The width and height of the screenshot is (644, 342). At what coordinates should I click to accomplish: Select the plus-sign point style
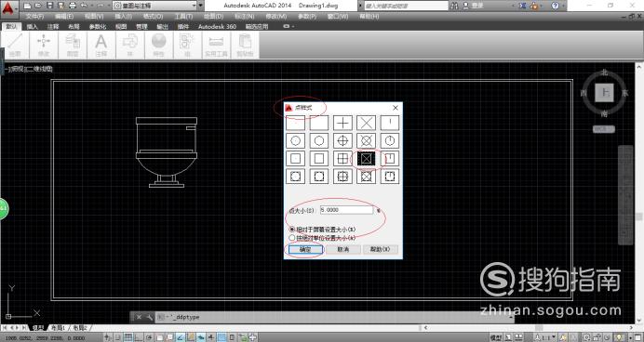[x=342, y=123]
